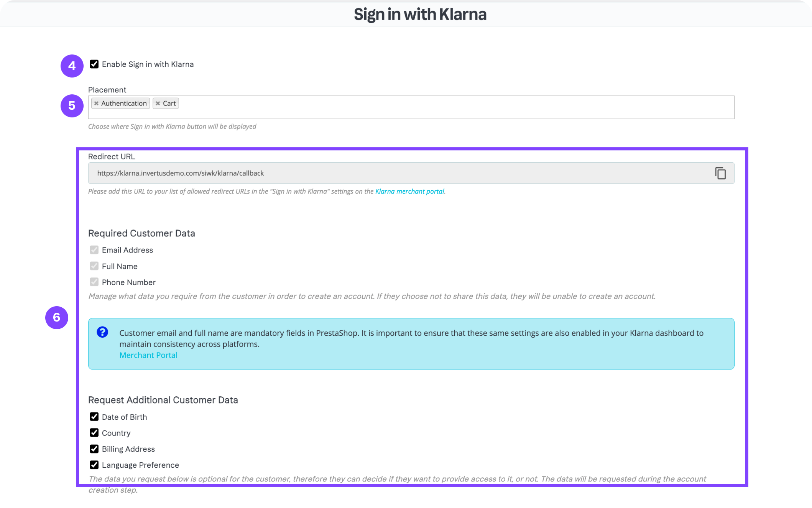The width and height of the screenshot is (812, 508).
Task: Toggle Enable Sign in with Klarna checkbox
Action: pos(94,64)
